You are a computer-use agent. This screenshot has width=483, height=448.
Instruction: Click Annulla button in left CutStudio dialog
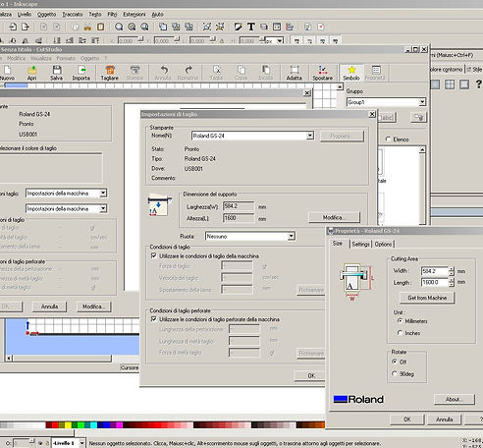(49, 307)
